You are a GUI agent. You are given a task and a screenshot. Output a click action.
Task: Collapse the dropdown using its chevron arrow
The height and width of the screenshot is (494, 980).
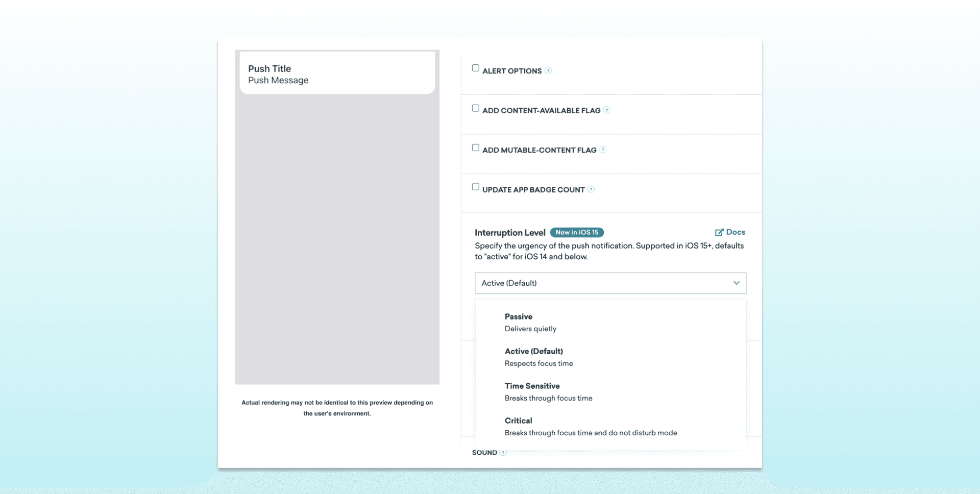pos(736,283)
